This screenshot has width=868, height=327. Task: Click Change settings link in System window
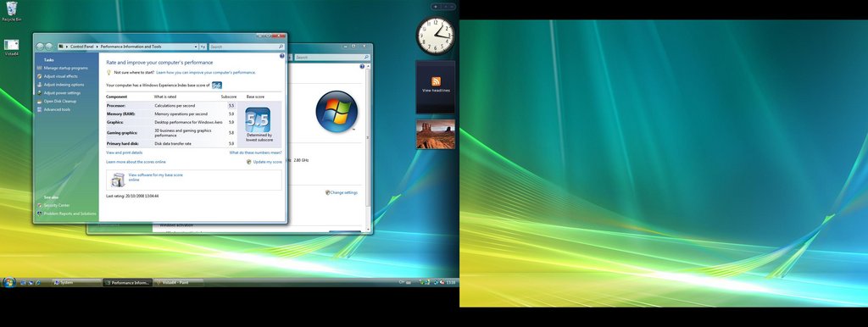pyautogui.click(x=344, y=192)
